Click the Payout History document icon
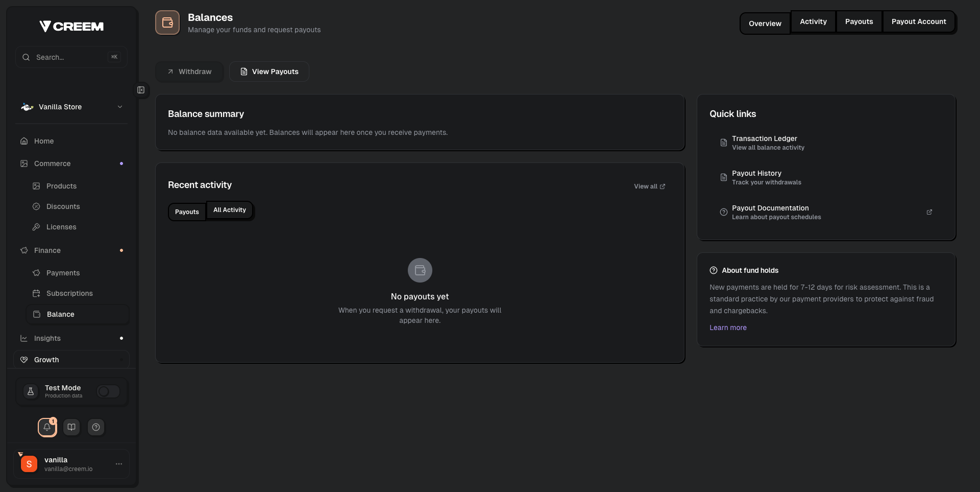The width and height of the screenshot is (980, 492). tap(724, 177)
